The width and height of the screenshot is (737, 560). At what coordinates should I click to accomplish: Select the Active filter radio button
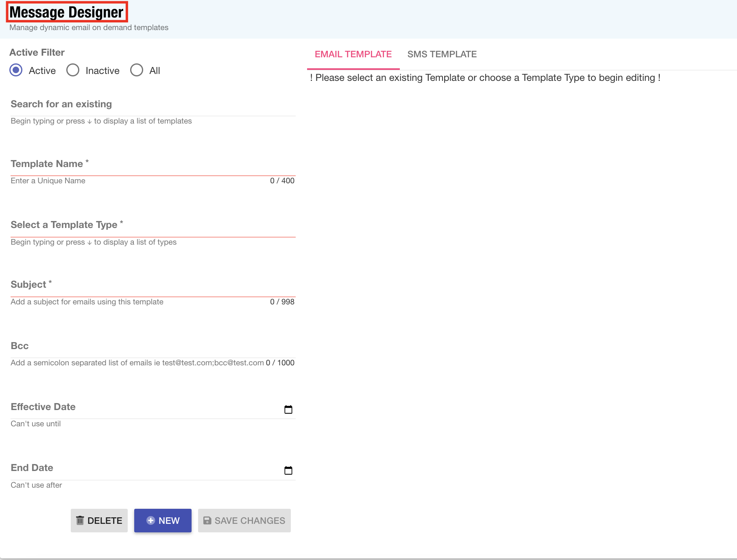16,70
